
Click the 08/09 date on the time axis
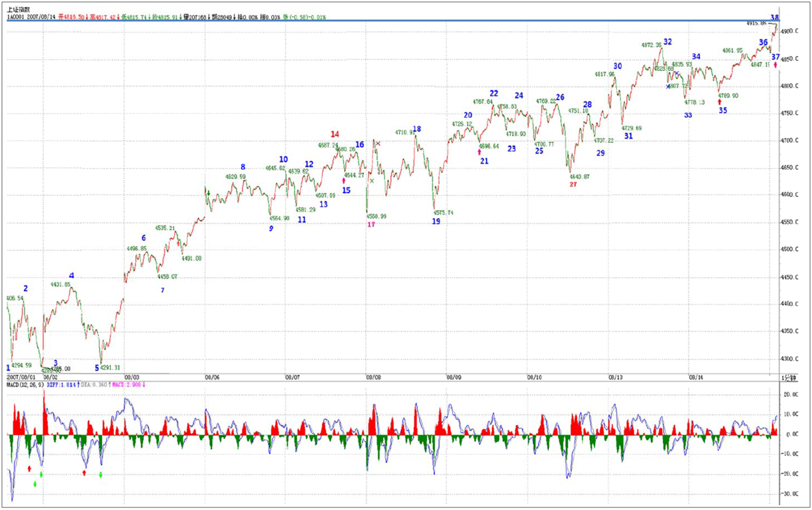coord(453,377)
